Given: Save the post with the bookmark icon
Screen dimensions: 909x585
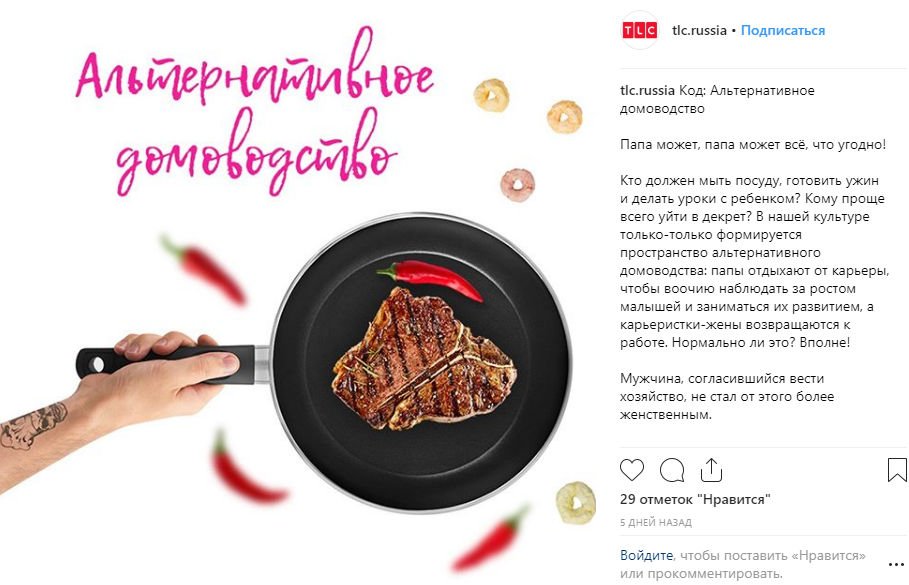Looking at the screenshot, I should click(x=897, y=470).
